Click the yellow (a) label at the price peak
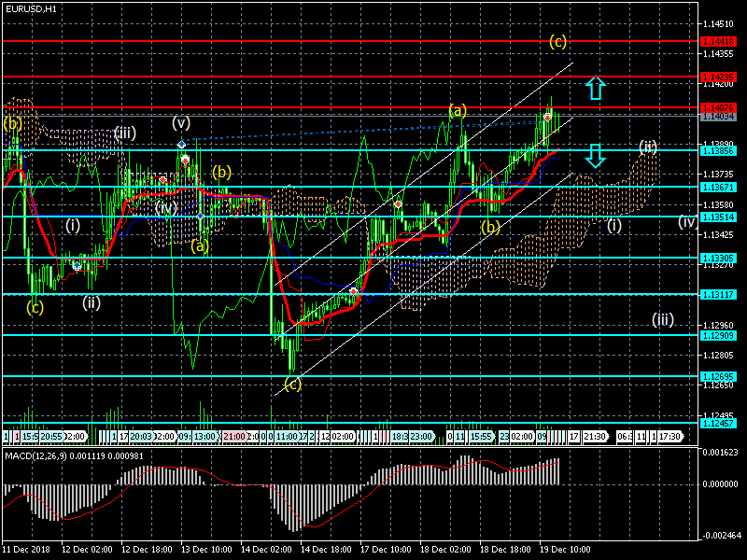 point(457,110)
